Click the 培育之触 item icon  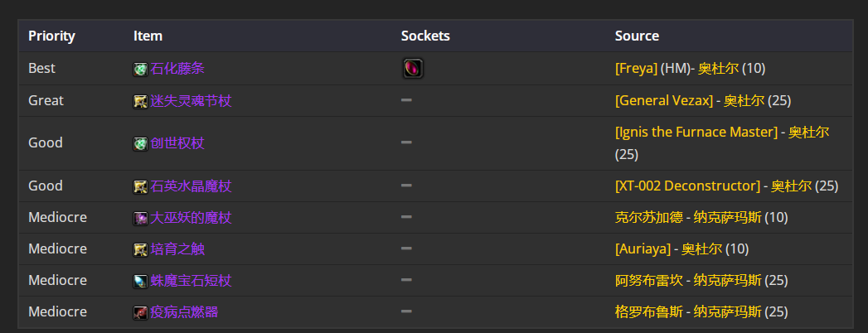(141, 249)
